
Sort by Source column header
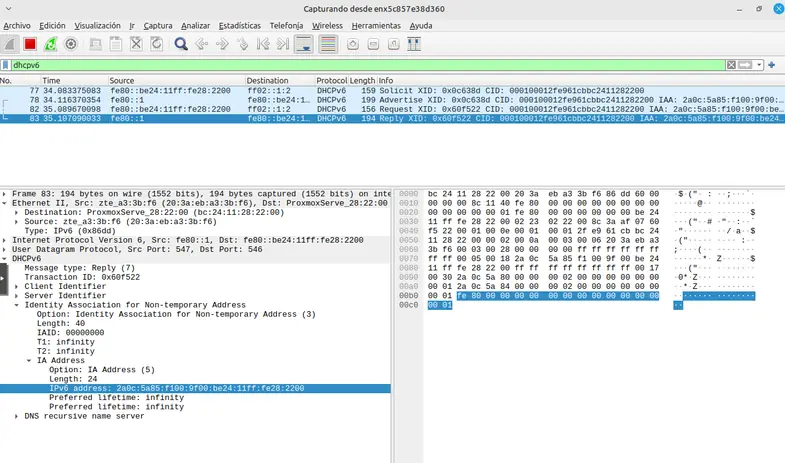(176, 81)
